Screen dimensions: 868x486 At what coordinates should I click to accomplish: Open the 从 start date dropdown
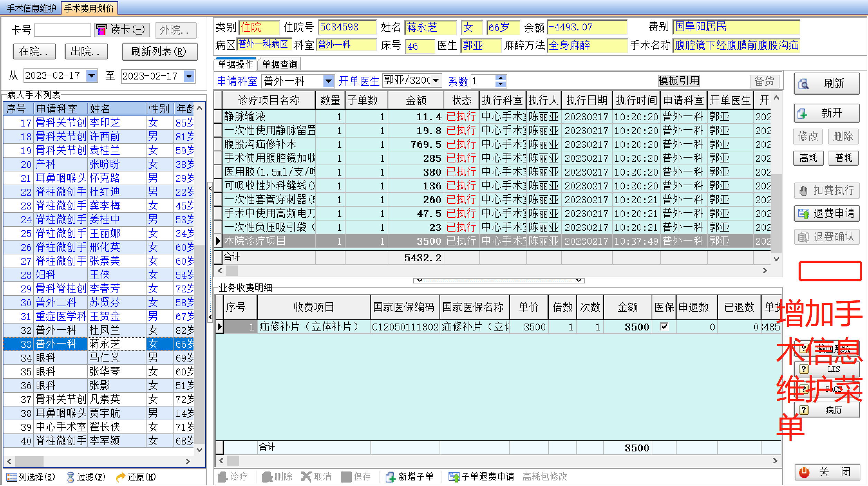92,75
